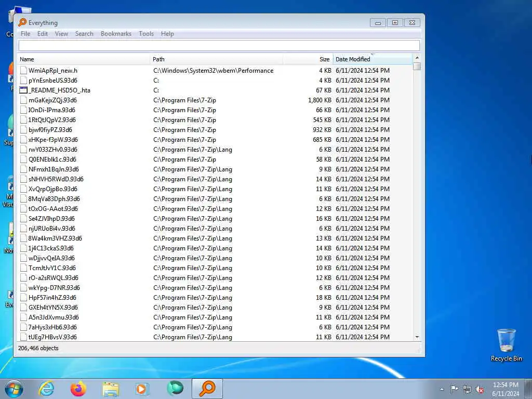Viewport: 532px width, 399px height.
Task: Select the pYnEsnbeUS.93d6 file icon
Action: coord(23,81)
